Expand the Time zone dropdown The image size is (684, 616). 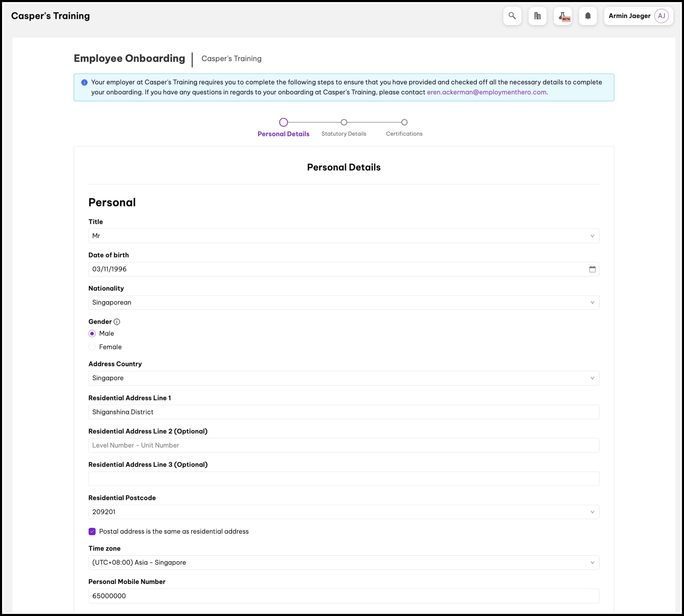coord(592,562)
